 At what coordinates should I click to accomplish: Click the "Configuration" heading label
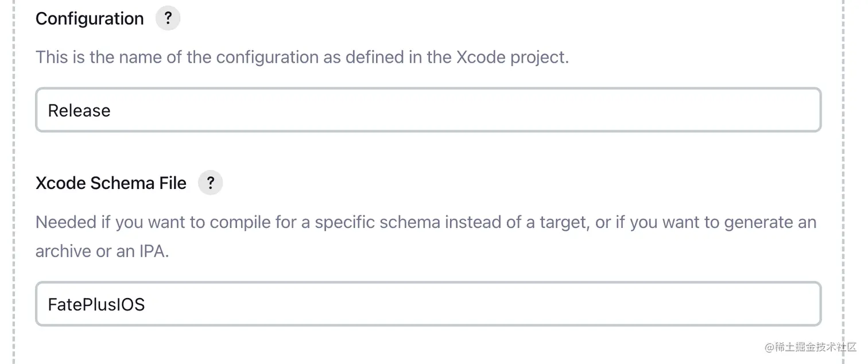(90, 18)
